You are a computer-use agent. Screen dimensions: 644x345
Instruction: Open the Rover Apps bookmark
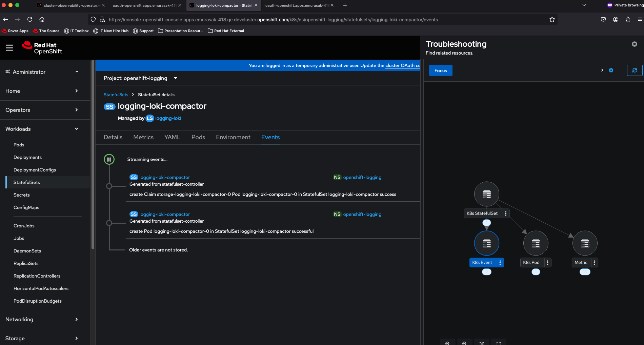click(15, 31)
